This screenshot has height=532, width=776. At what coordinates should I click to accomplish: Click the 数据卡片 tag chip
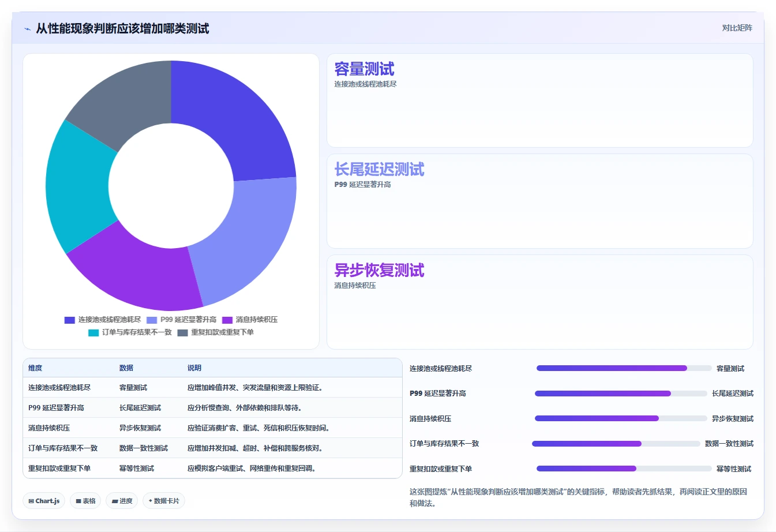164,501
